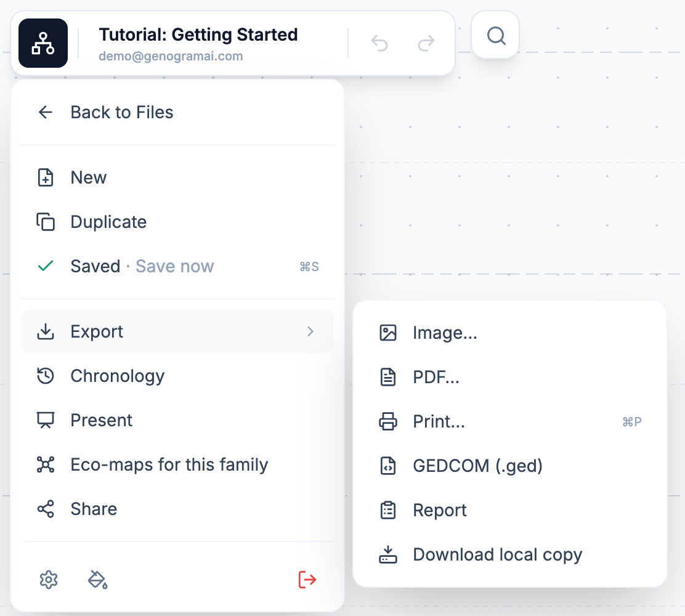Choose Print... from export submenu

(509, 421)
